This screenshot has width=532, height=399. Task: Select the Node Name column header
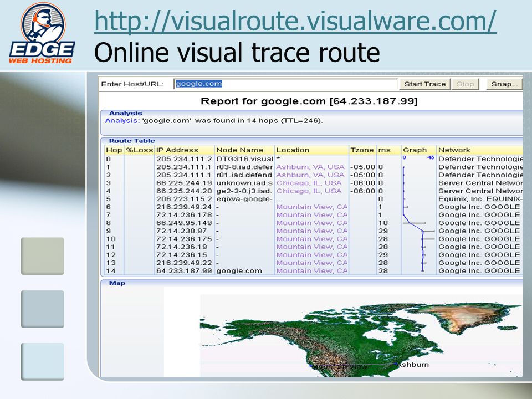244,150
